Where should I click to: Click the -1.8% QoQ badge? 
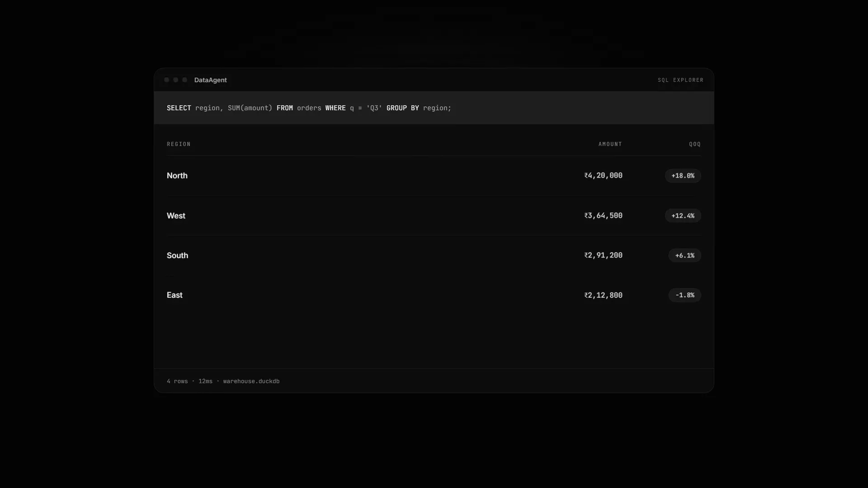pyautogui.click(x=684, y=295)
